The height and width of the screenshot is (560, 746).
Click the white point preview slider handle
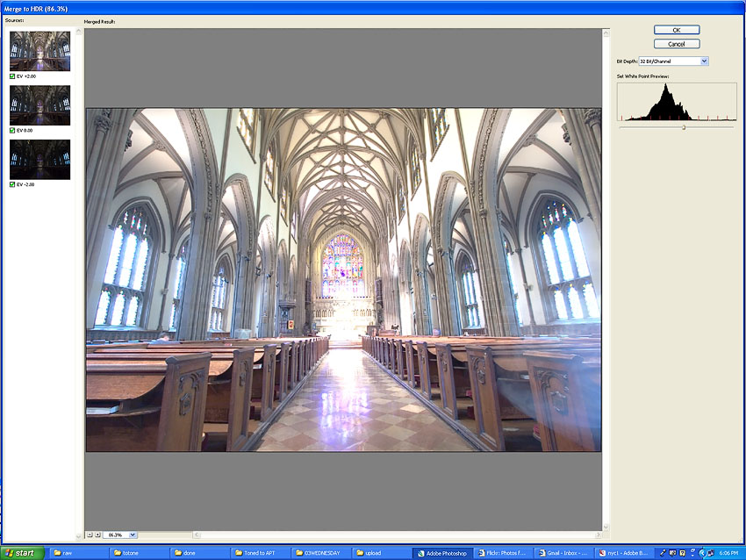pos(684,127)
